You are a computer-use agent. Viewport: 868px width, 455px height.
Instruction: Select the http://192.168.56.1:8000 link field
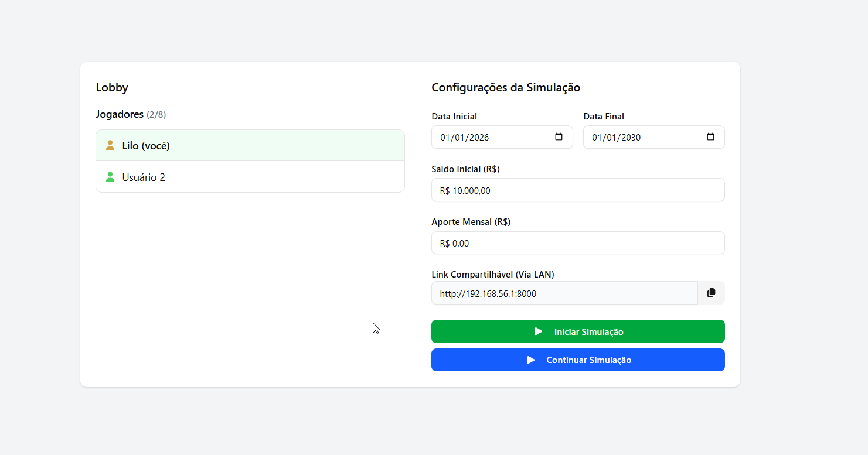pos(564,293)
